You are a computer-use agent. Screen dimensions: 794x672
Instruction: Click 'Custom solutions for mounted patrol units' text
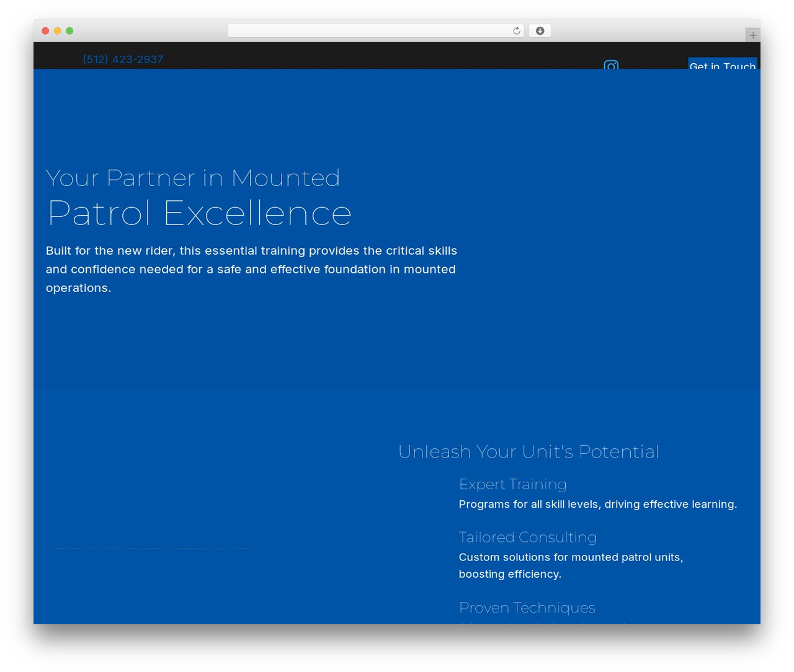click(x=571, y=565)
